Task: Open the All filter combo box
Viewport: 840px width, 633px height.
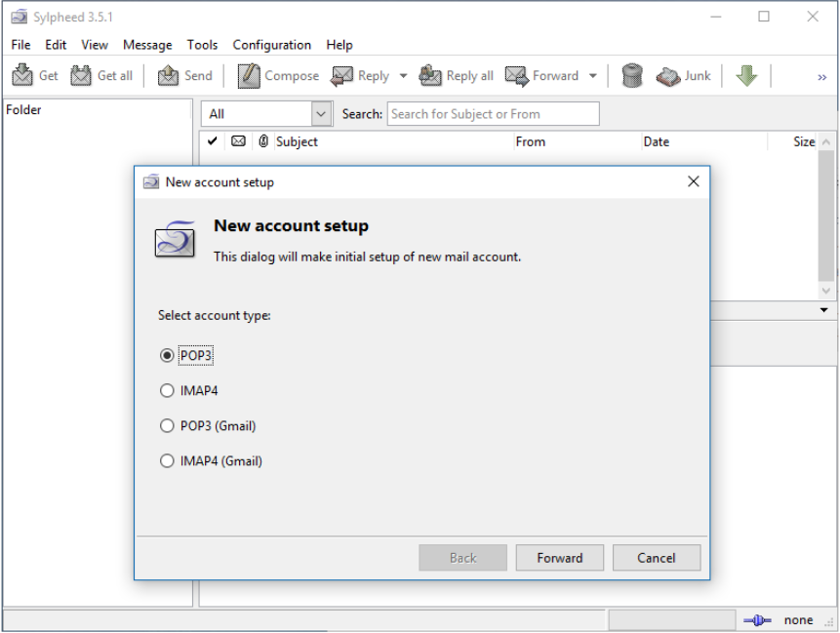Action: click(x=266, y=113)
